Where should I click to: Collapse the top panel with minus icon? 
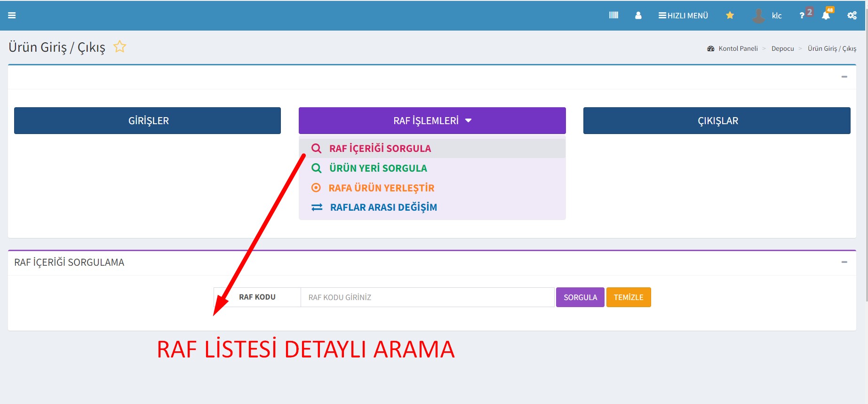(x=844, y=77)
